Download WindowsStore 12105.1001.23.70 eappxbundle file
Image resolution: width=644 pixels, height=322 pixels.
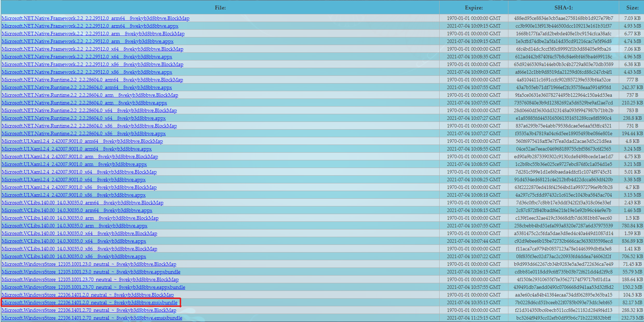(93, 287)
